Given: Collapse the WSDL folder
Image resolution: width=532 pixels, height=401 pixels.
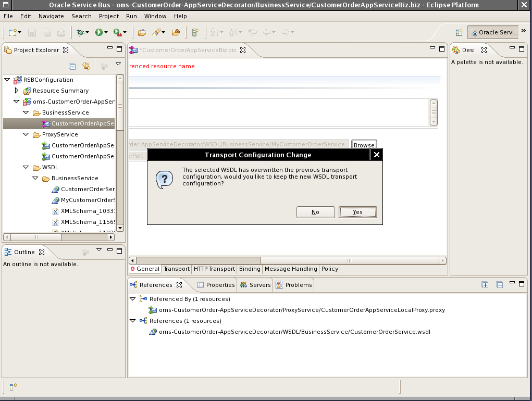Looking at the screenshot, I should tap(26, 167).
